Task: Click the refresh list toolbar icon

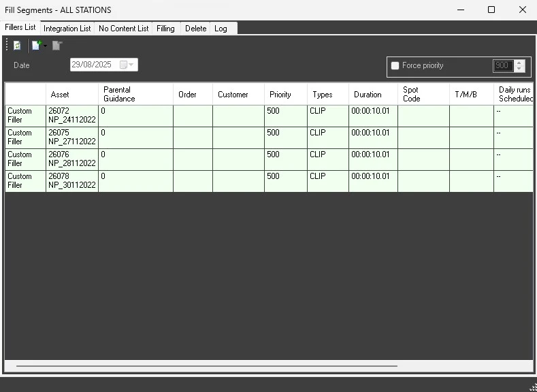Action: click(17, 46)
